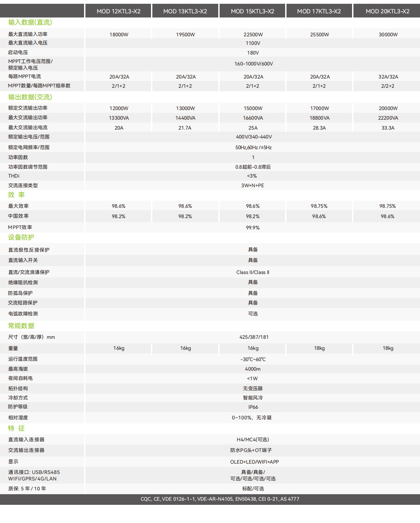
Task: Select the MOD 20KTL3-X2 column header
Action: tap(387, 11)
